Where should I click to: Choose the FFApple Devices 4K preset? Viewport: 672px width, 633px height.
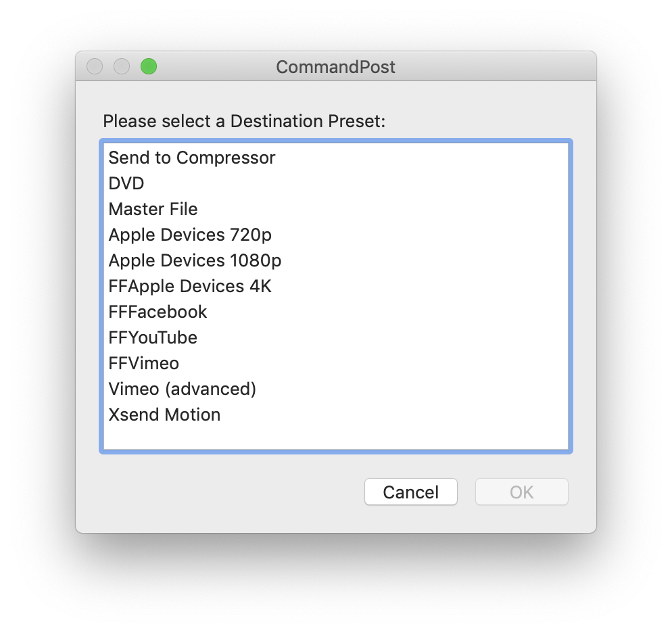point(189,286)
